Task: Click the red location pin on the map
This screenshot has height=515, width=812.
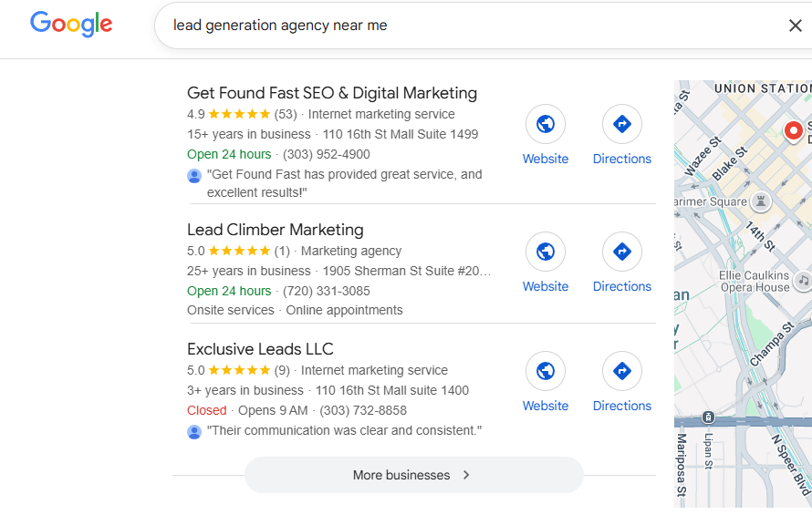Action: click(794, 131)
